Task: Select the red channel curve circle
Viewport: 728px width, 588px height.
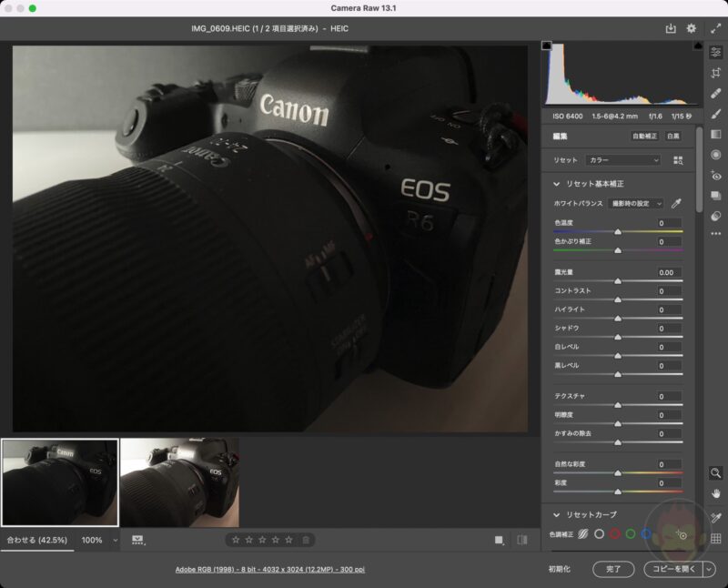Action: click(x=614, y=534)
